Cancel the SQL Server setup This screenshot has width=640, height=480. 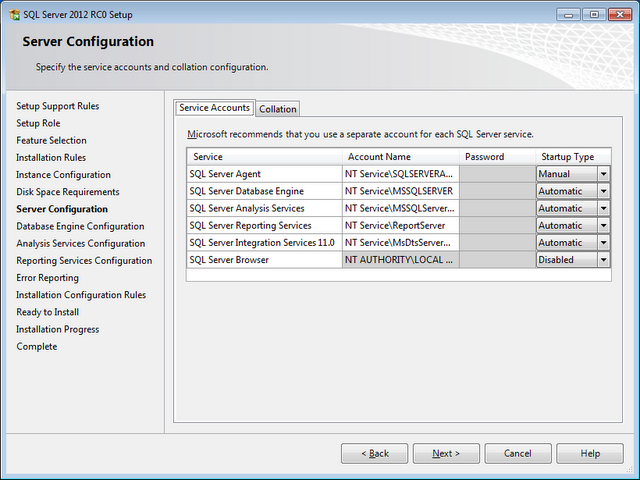point(518,453)
